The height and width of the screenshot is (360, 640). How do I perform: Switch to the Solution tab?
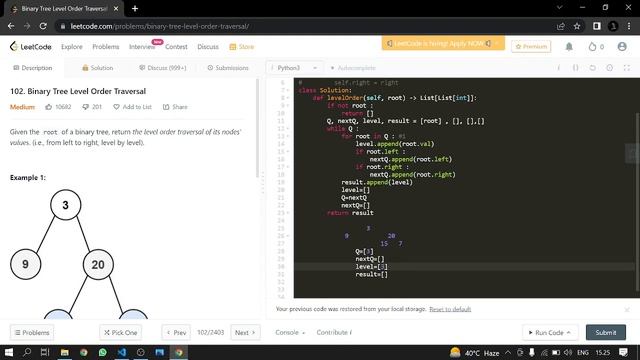pos(98,68)
